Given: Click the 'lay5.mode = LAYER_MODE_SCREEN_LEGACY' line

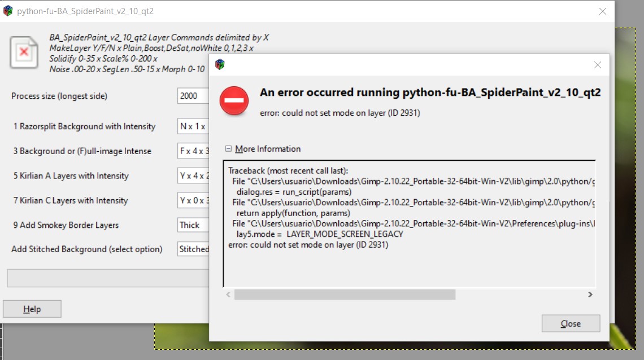Looking at the screenshot, I should coord(320,234).
